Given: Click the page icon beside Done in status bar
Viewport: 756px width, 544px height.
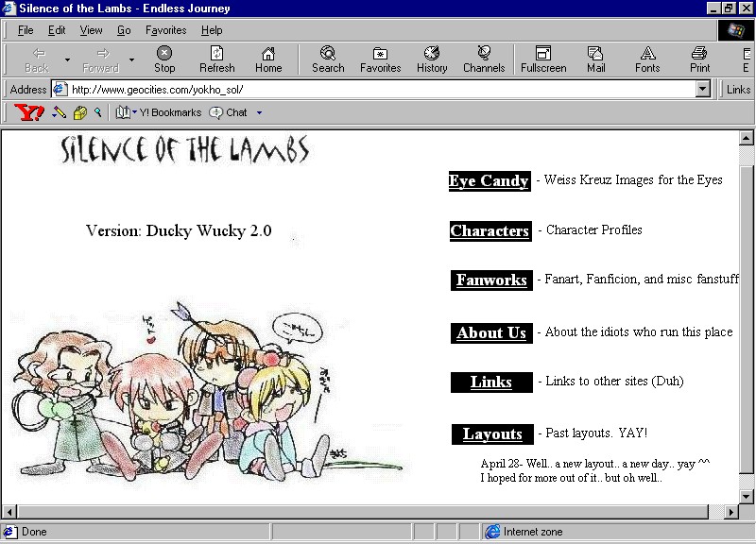Looking at the screenshot, I should coord(9,532).
